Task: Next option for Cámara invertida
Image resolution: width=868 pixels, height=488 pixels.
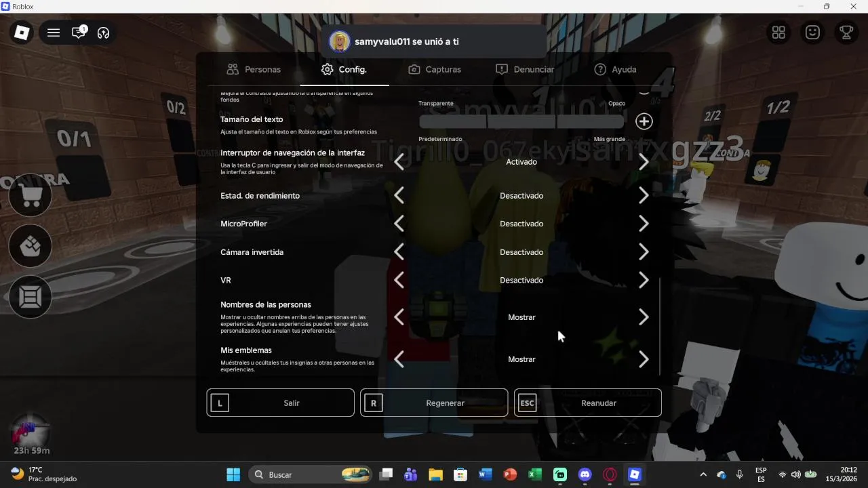Action: (x=644, y=252)
